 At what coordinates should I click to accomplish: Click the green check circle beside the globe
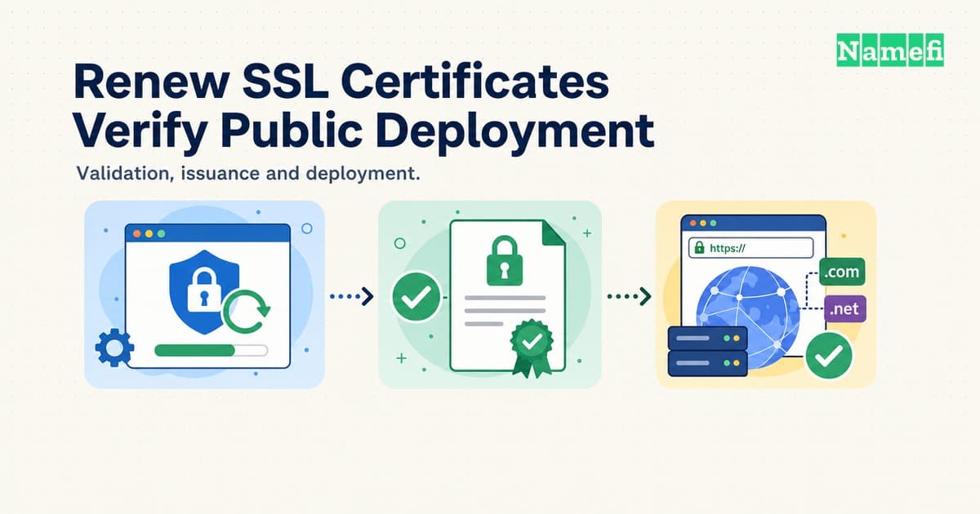(828, 356)
